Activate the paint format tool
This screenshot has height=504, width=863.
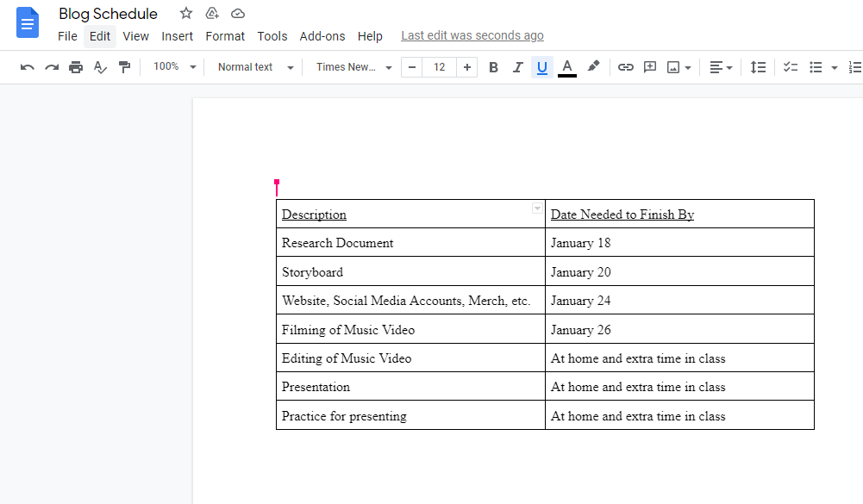125,67
